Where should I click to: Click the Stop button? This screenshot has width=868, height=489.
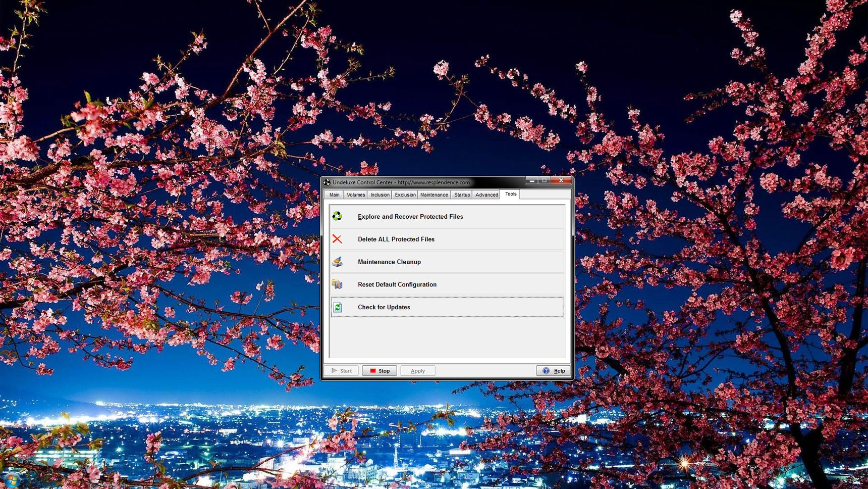pos(379,371)
